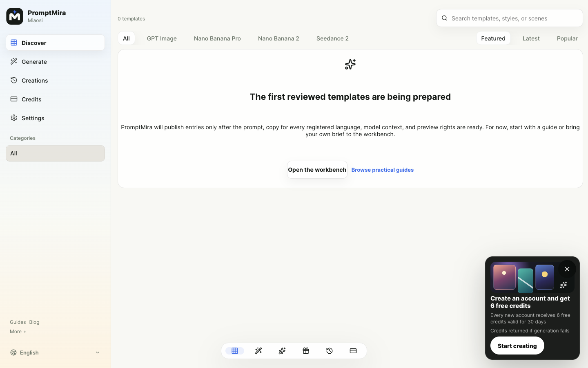Click Open the workbench button
The width and height of the screenshot is (588, 368).
(317, 170)
